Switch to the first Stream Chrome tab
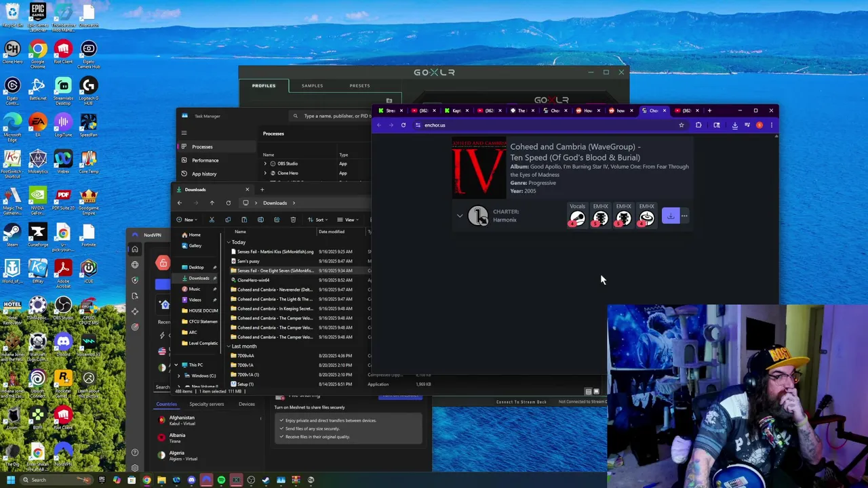Screen dimensions: 868x488 [391, 110]
